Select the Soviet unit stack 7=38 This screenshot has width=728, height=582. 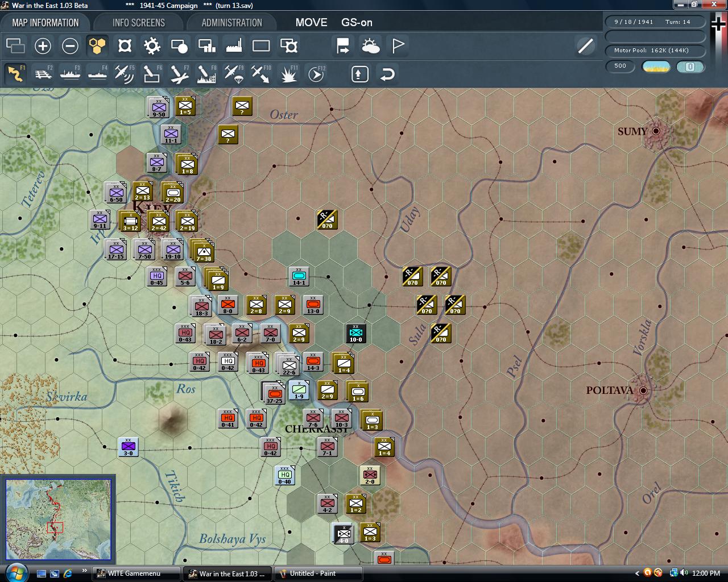coord(202,251)
